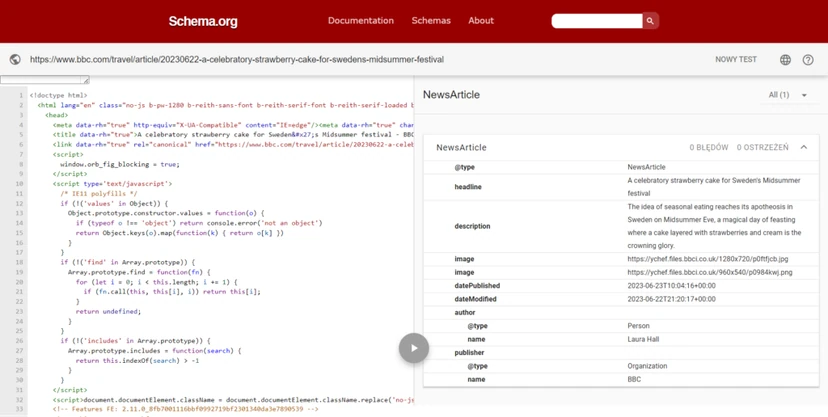This screenshot has width=828, height=417.
Task: Open the Documentation menu item
Action: [361, 21]
